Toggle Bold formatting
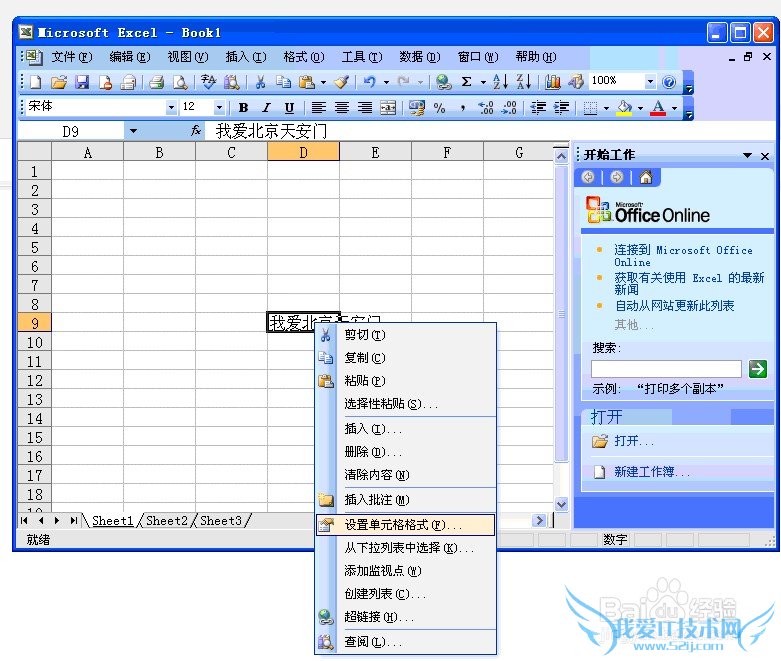The image size is (781, 661). (x=244, y=108)
